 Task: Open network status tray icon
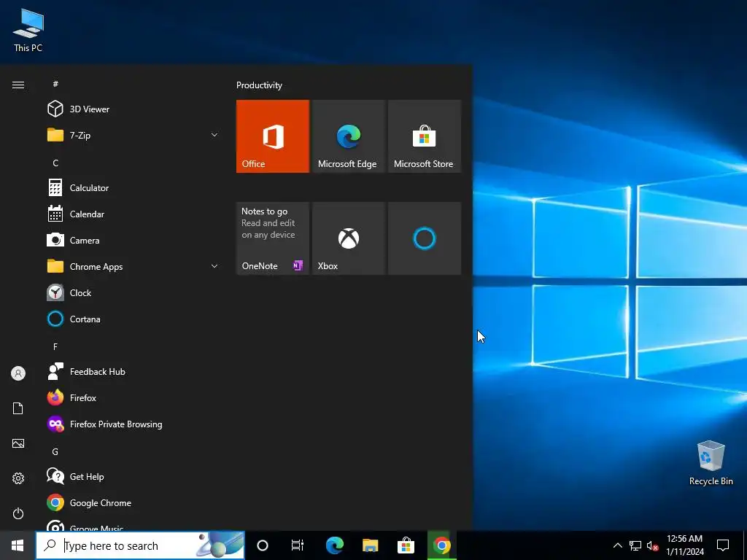tap(635, 545)
